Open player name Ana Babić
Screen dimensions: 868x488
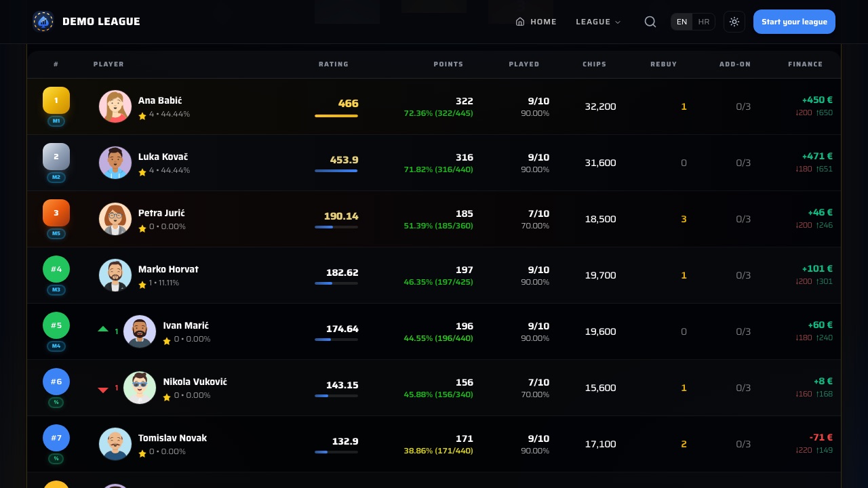click(x=160, y=100)
